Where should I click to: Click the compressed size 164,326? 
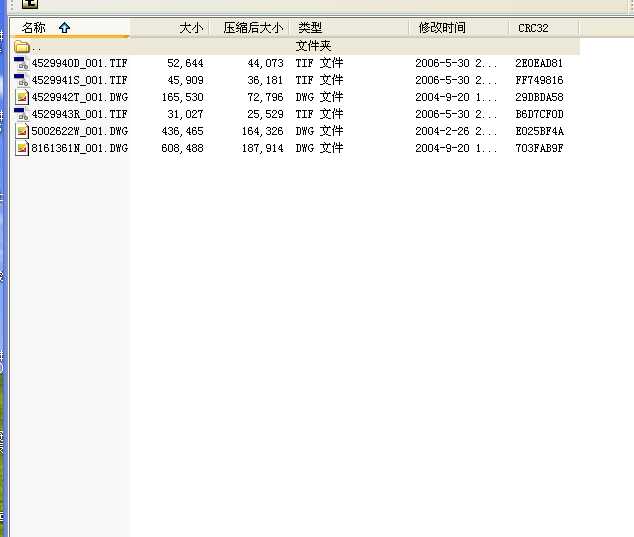pyautogui.click(x=262, y=131)
